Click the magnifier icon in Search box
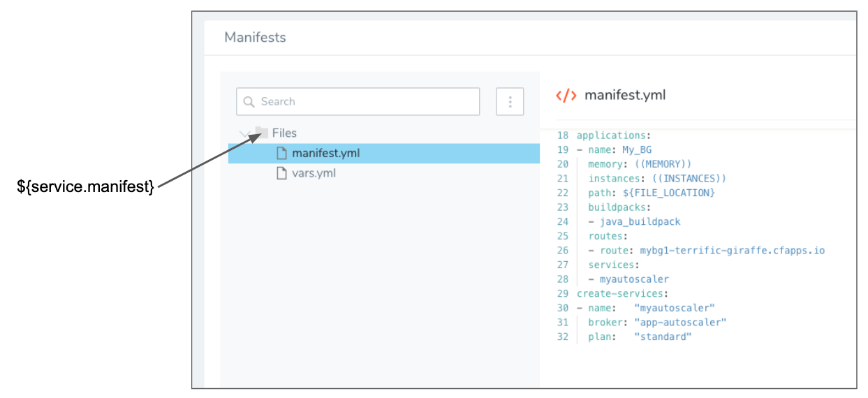 click(x=249, y=102)
